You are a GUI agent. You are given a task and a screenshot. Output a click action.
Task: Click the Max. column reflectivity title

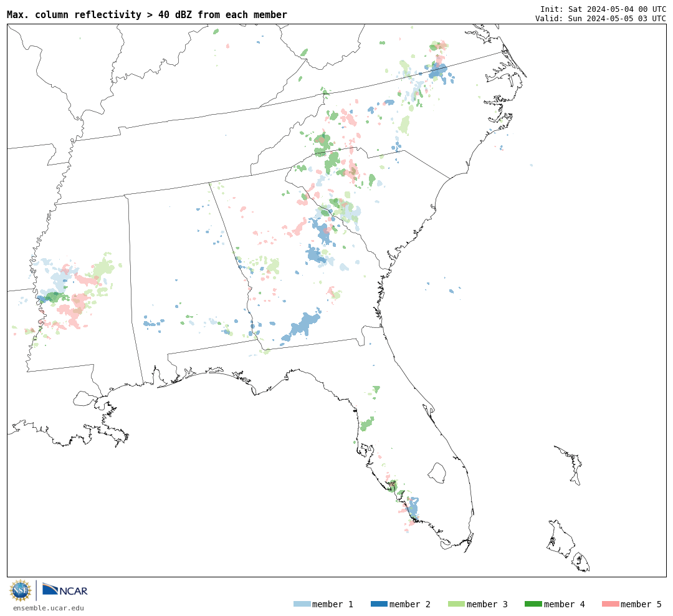(x=147, y=14)
